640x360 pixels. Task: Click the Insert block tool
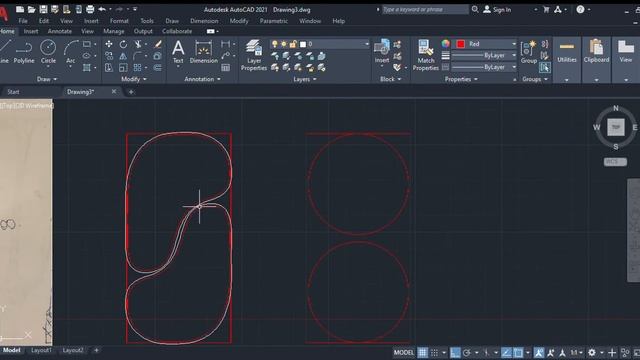point(382,51)
